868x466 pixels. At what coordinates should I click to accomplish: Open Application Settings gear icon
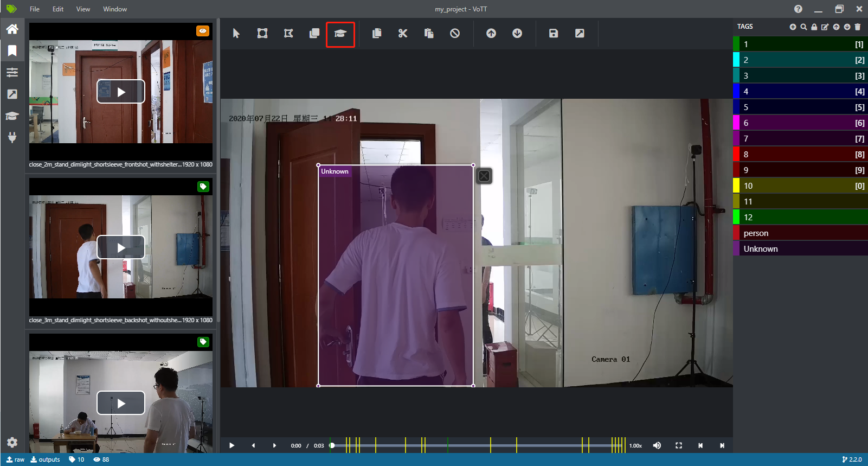click(12, 442)
